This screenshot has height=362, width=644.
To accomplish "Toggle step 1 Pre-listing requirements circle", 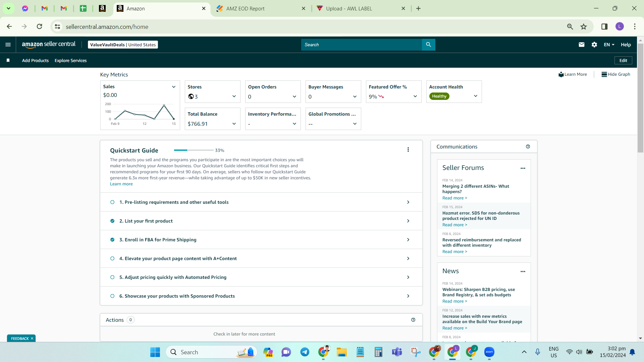I will point(112,202).
